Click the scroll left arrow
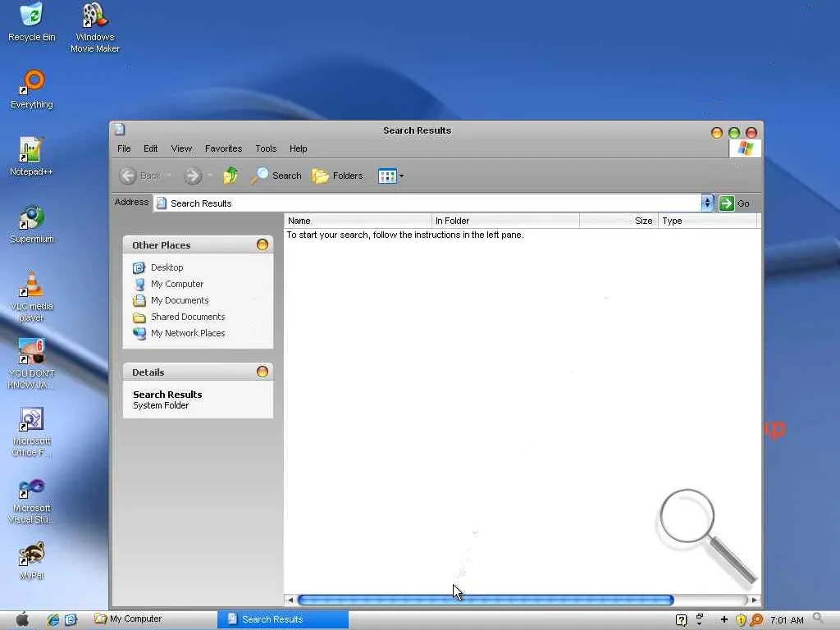Image resolution: width=840 pixels, height=630 pixels. tap(290, 600)
